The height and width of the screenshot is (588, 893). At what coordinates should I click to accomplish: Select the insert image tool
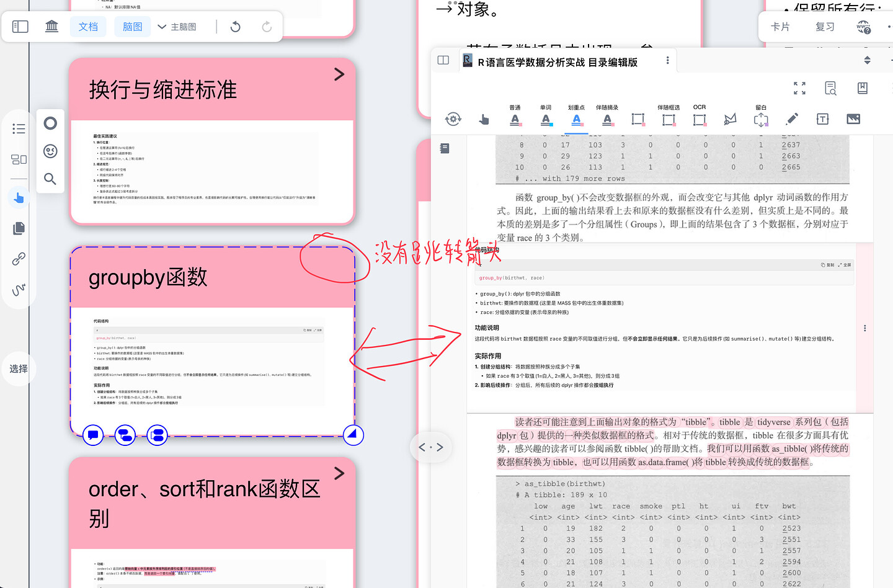pos(853,119)
